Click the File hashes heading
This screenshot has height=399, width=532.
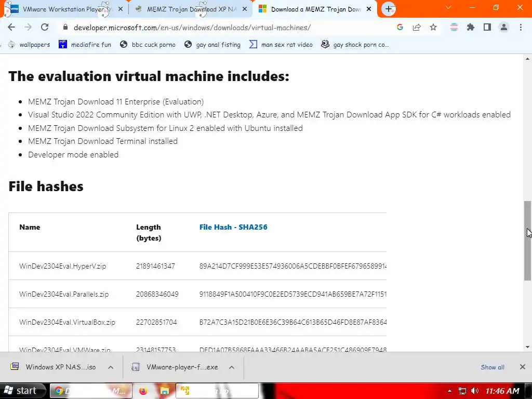46,187
